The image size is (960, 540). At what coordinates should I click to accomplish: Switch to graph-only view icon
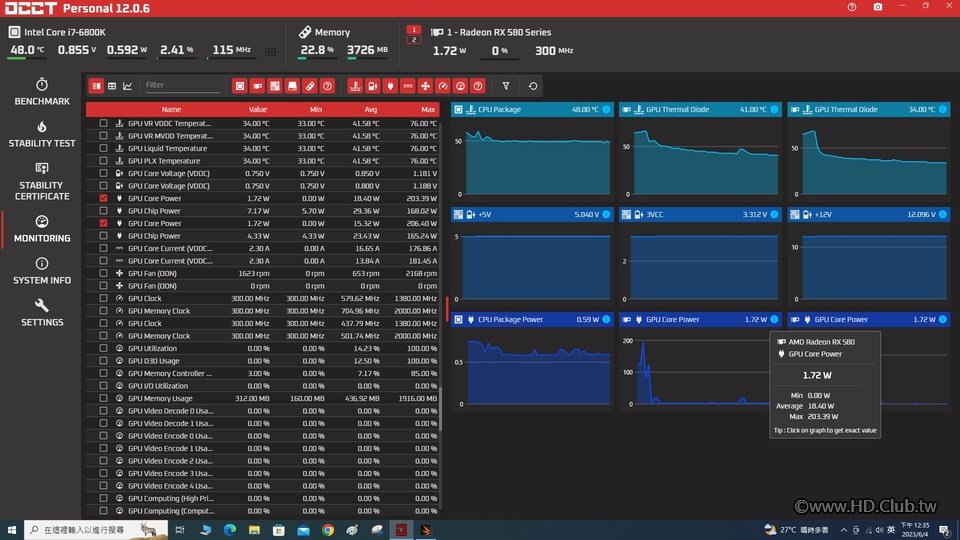127,86
